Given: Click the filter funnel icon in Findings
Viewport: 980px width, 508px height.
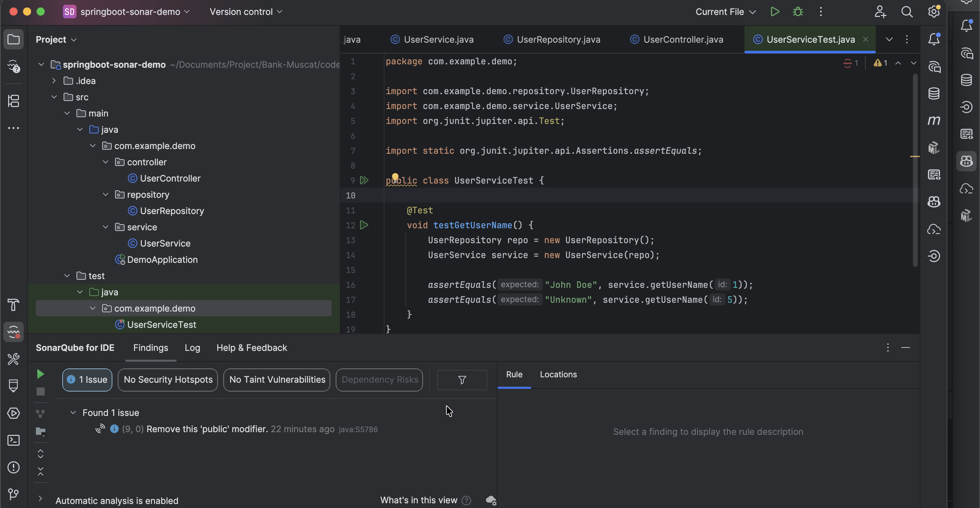Looking at the screenshot, I should (462, 380).
